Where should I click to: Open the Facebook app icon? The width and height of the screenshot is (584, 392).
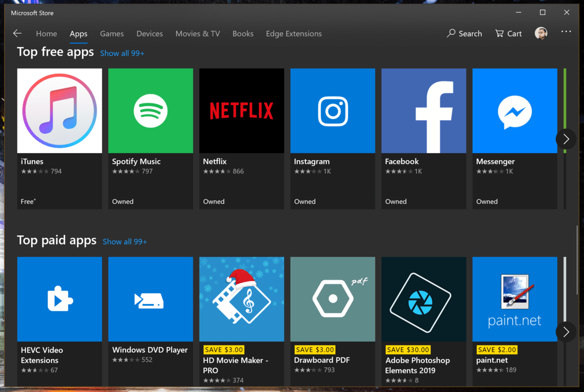point(424,110)
